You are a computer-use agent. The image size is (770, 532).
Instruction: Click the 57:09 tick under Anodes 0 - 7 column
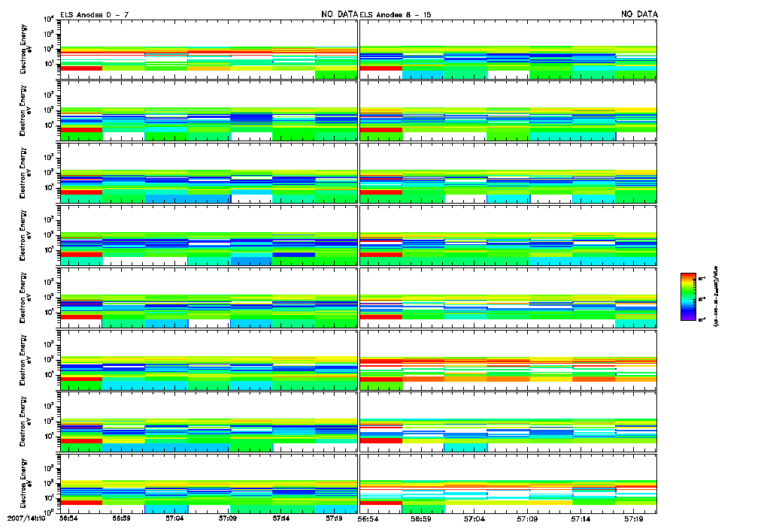(x=228, y=518)
